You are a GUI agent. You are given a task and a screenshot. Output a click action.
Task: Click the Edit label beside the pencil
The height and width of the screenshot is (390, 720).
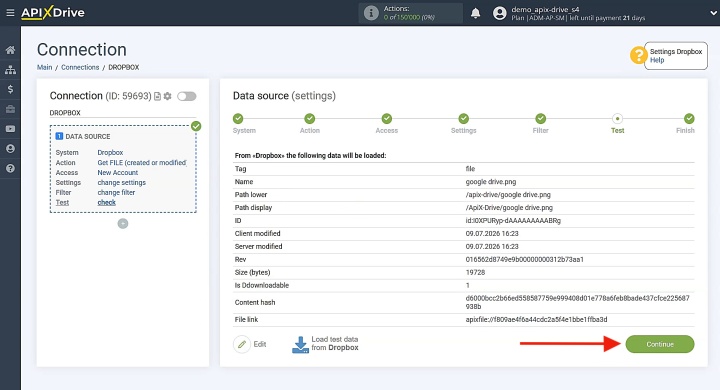260,344
